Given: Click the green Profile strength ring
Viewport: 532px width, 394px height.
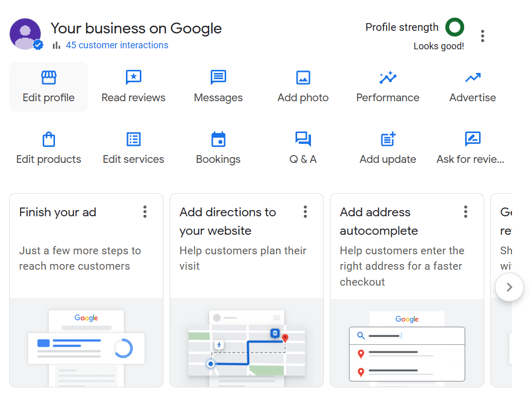Looking at the screenshot, I should click(455, 27).
